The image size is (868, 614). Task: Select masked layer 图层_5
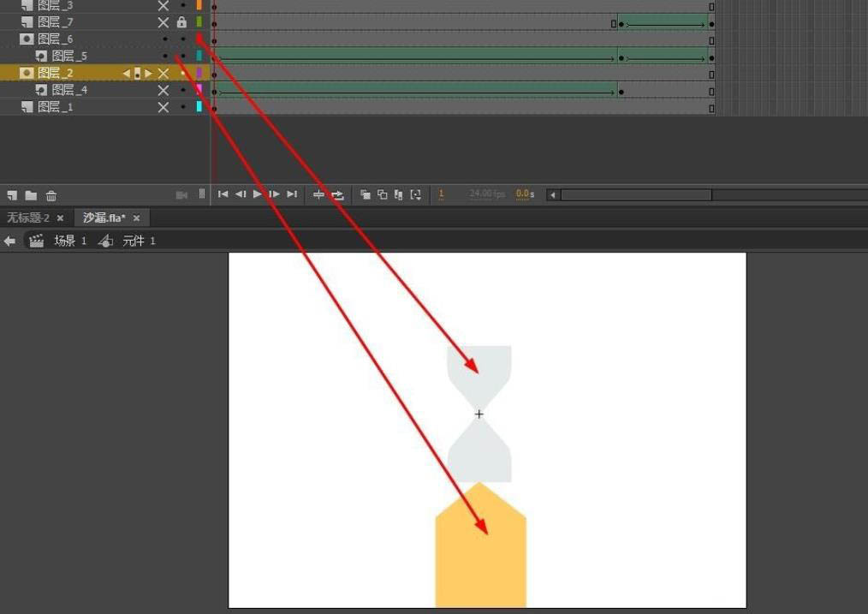(69, 56)
